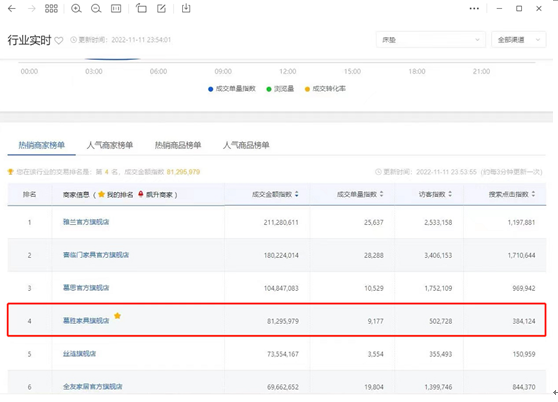Select the value 1,197,881

(x=521, y=222)
